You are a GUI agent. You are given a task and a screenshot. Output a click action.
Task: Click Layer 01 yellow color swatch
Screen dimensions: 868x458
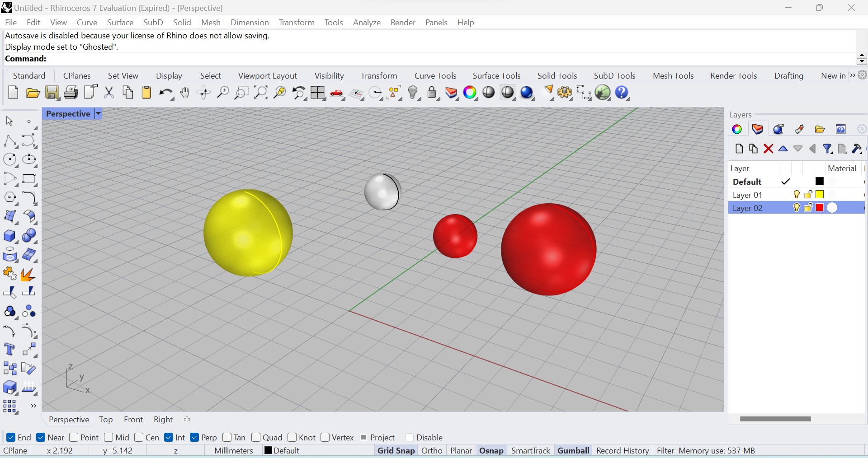point(820,195)
